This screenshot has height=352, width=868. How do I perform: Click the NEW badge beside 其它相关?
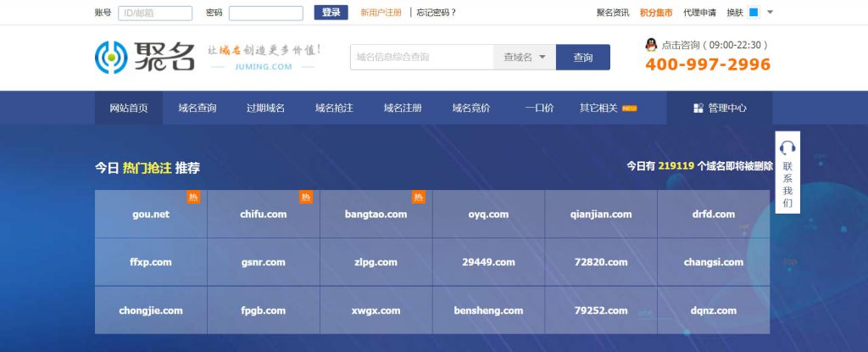pyautogui.click(x=630, y=108)
